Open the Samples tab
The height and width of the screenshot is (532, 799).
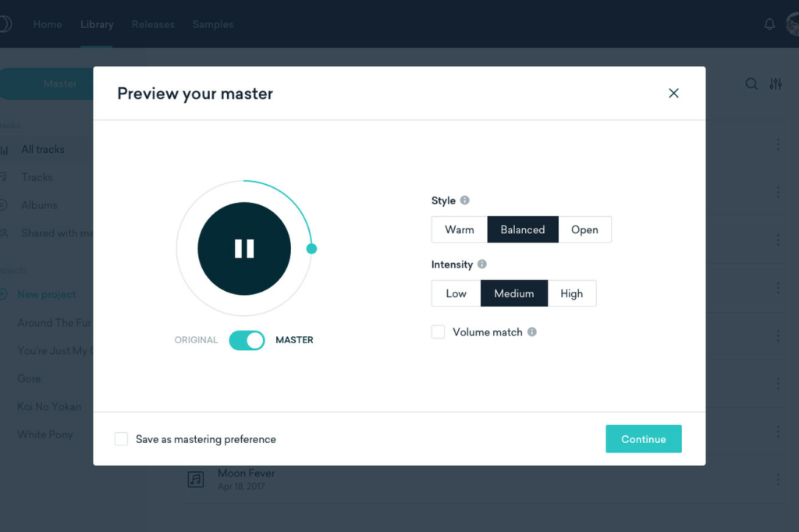coord(213,24)
